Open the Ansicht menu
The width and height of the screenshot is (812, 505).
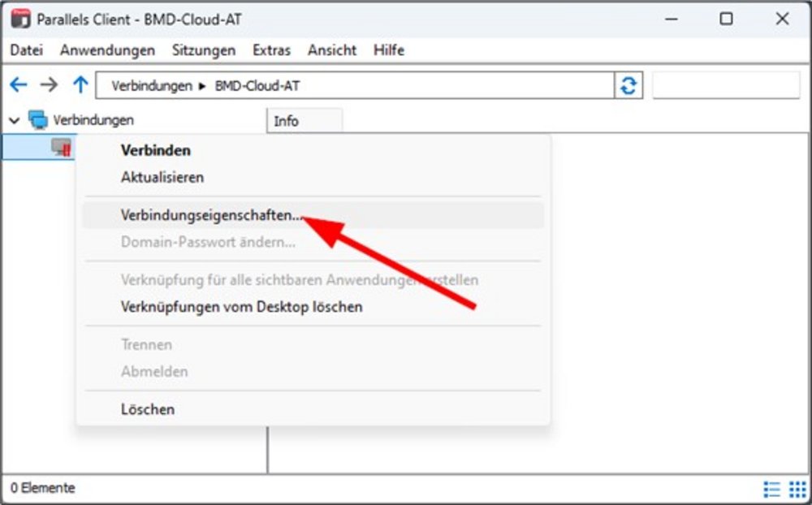(332, 50)
